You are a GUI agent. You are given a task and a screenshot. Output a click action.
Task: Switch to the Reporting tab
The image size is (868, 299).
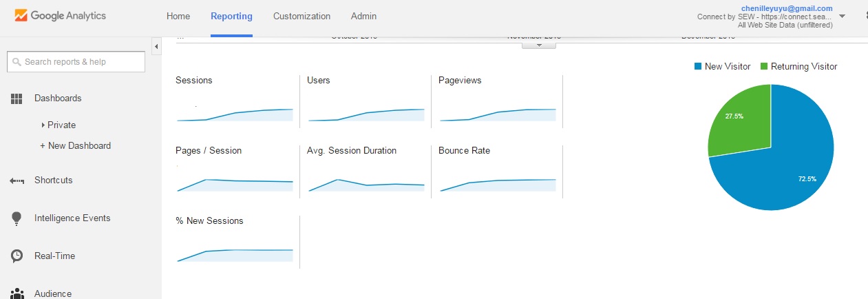pos(231,16)
